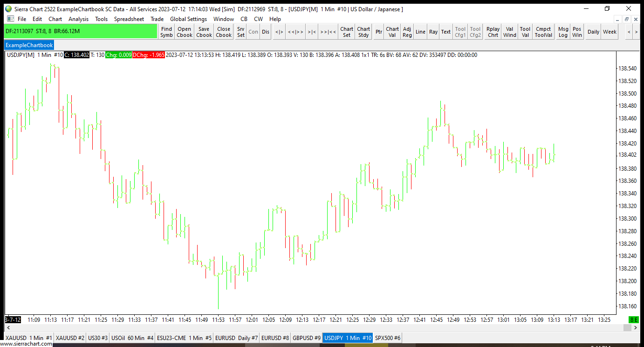Viewport: 644px width, 347px height.
Task: Open the Analysis menu
Action: click(78, 19)
